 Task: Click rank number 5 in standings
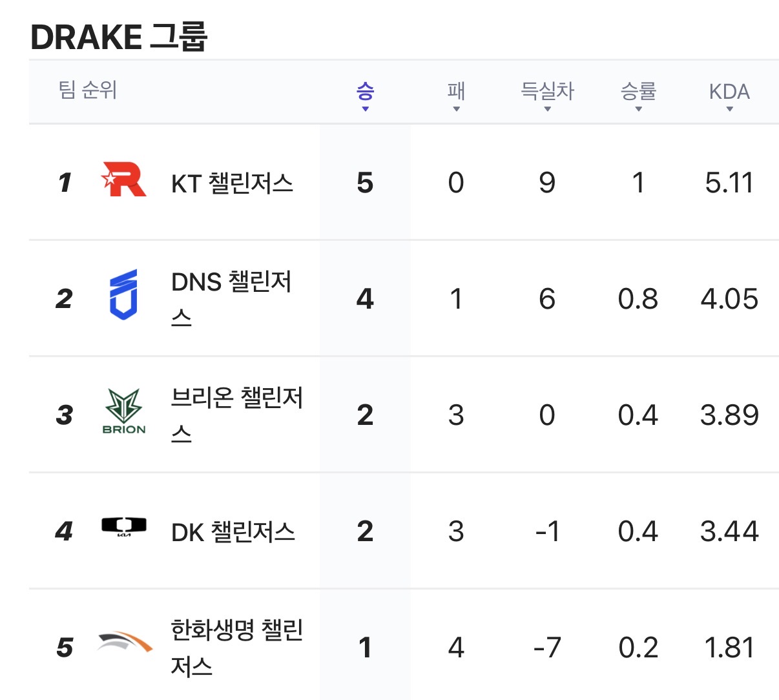65,647
